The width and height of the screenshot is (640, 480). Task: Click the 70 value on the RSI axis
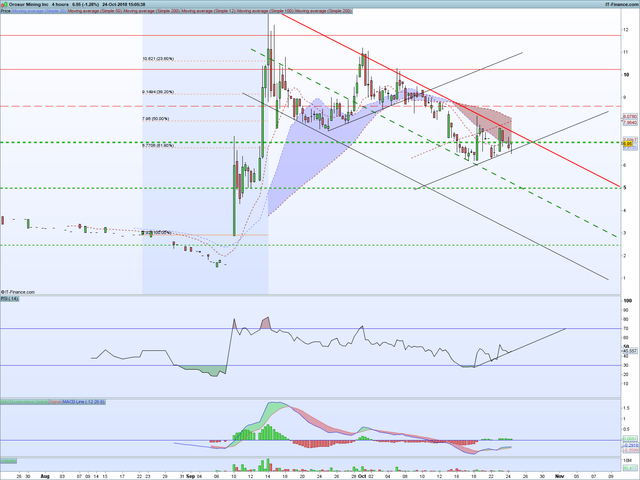(x=626, y=328)
